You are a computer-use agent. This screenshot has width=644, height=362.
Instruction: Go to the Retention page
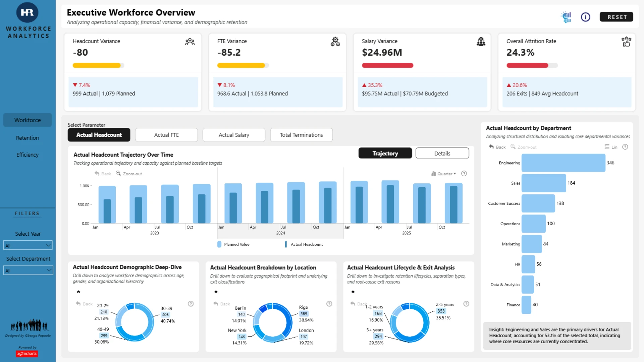[28, 138]
